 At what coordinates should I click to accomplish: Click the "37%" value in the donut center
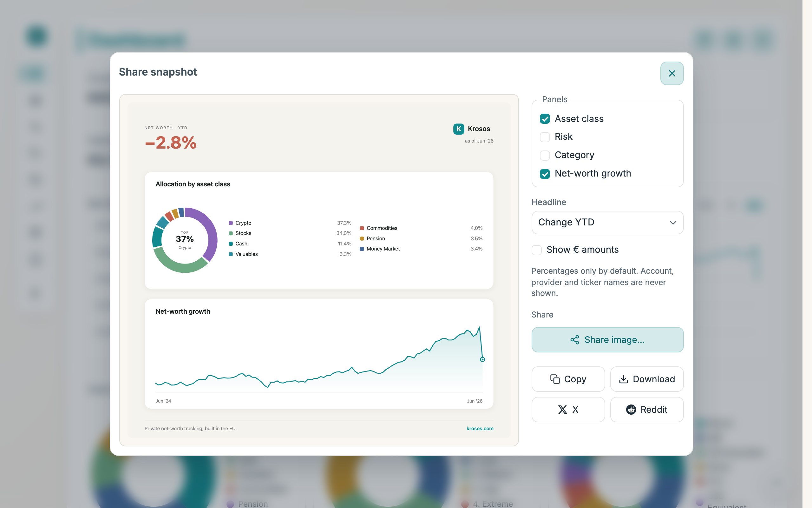(185, 239)
